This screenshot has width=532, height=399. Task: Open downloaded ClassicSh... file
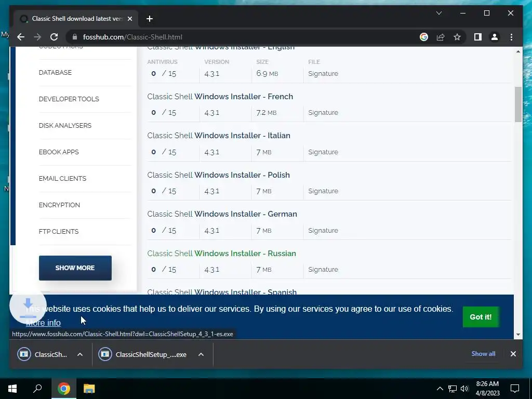pyautogui.click(x=43, y=354)
